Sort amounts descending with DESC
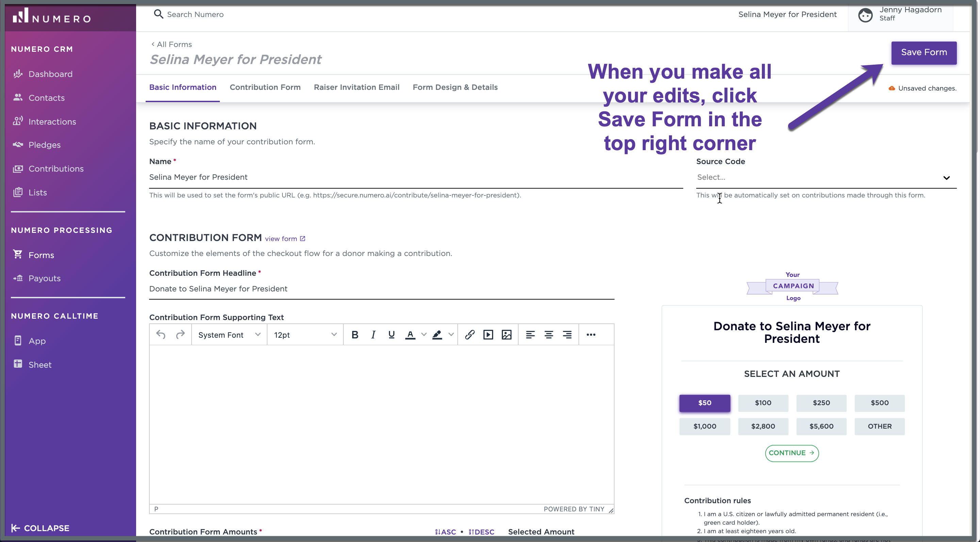This screenshot has height=542, width=980. point(481,532)
